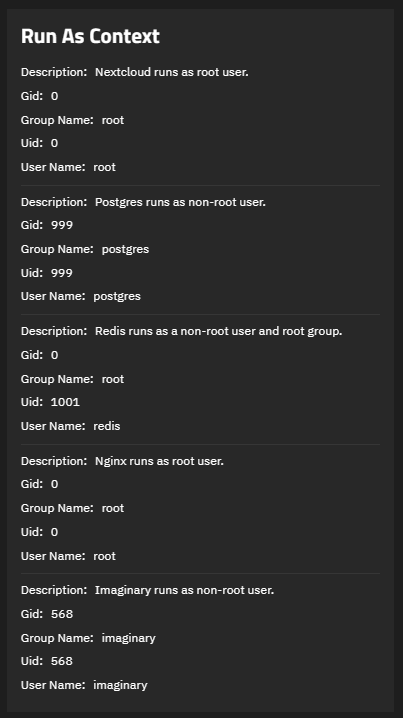
Task: Select Nextcloud's User Name root value
Action: pos(104,167)
